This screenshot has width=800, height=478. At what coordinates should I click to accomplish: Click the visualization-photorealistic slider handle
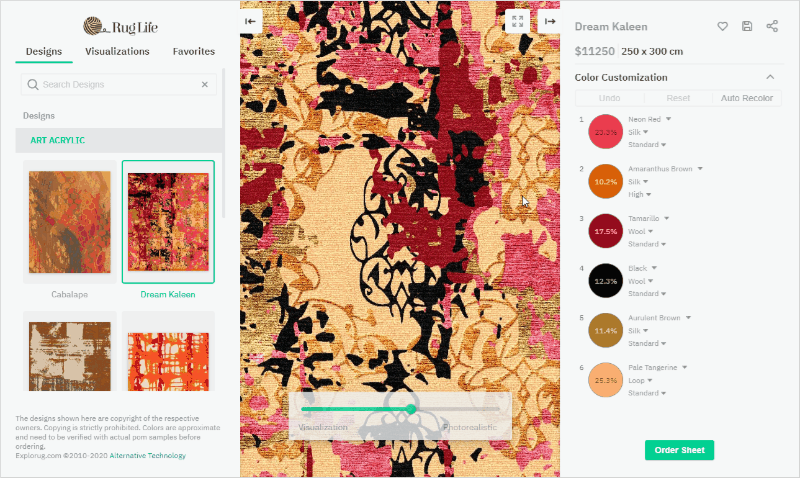click(x=411, y=409)
